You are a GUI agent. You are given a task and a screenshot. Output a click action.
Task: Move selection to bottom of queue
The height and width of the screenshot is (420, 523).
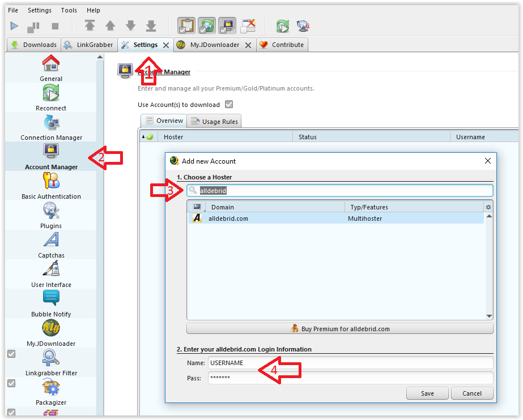tap(151, 26)
